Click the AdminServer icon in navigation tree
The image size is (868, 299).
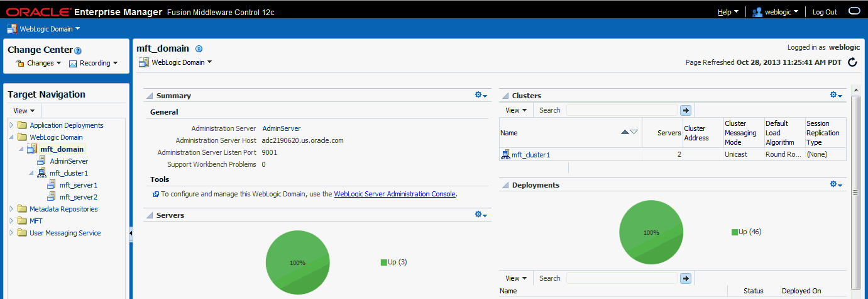click(x=42, y=161)
